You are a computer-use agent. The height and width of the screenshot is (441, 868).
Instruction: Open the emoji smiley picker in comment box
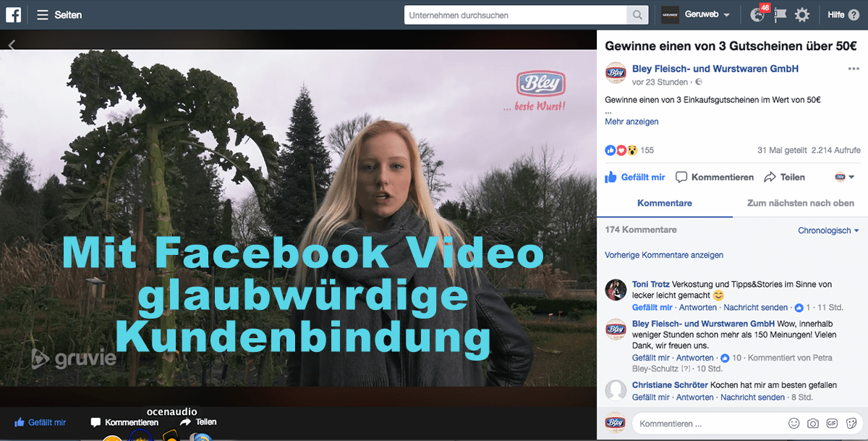point(793,424)
